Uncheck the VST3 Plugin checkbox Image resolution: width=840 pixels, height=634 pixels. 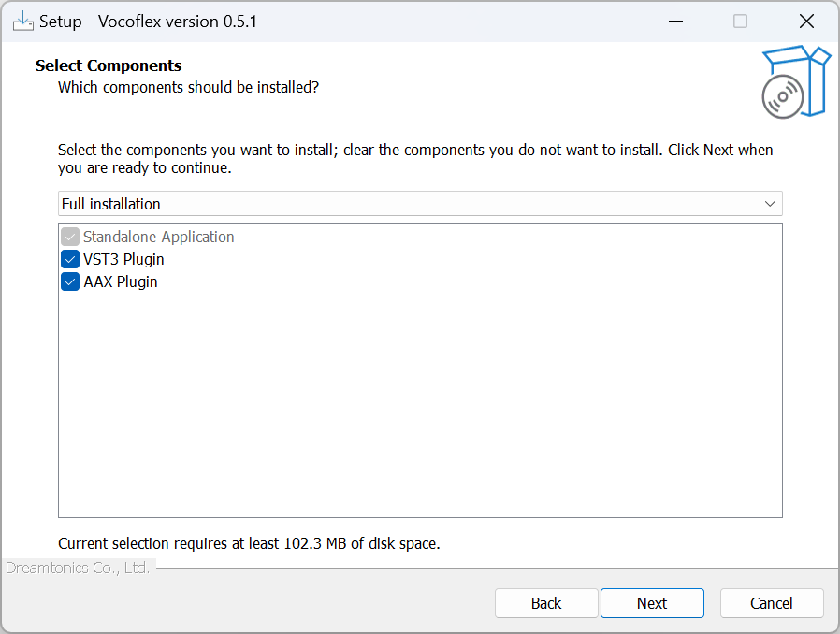click(70, 259)
